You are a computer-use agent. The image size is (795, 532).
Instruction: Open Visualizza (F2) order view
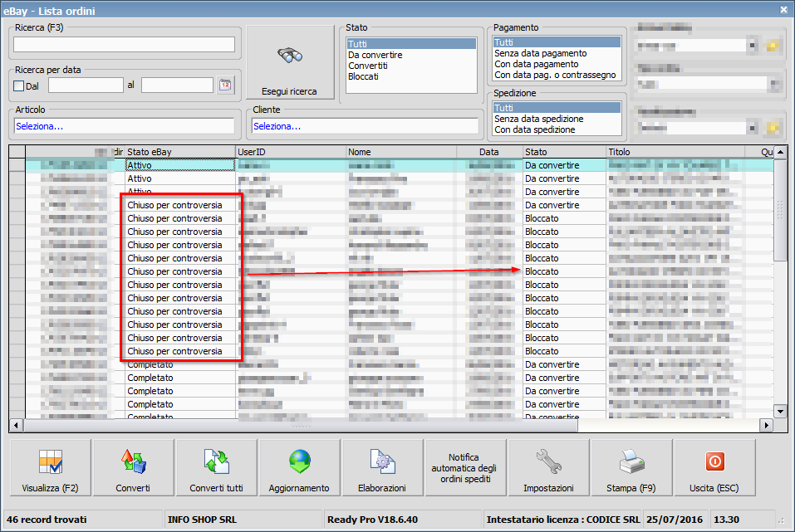coord(50,467)
